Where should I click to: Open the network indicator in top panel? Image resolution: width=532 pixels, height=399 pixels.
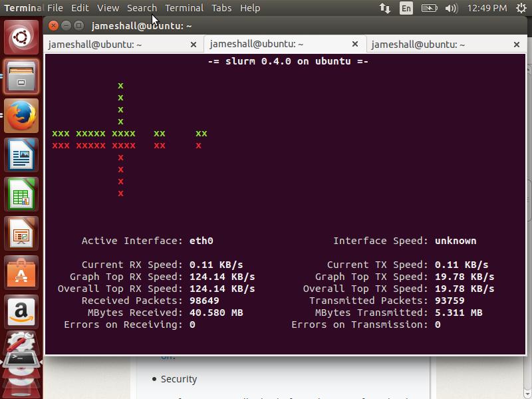pyautogui.click(x=385, y=8)
